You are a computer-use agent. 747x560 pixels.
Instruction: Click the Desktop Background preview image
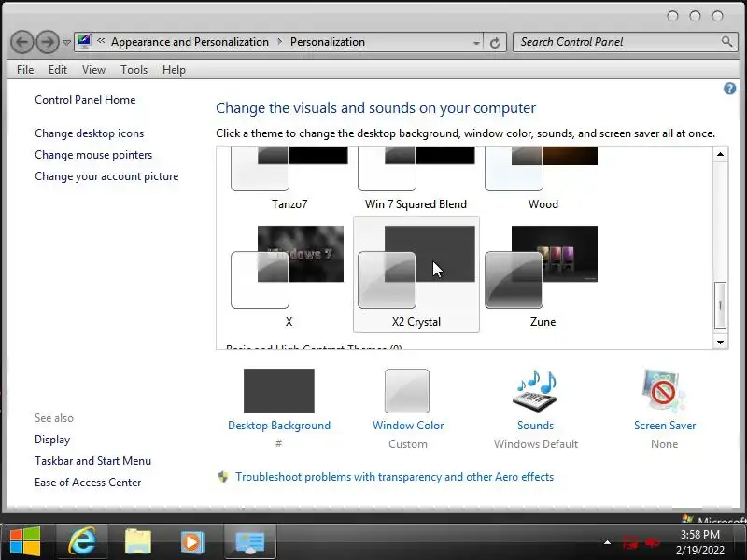(x=278, y=391)
